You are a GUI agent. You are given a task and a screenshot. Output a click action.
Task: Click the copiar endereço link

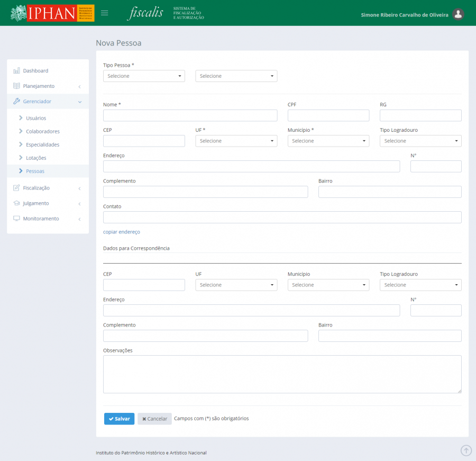122,232
